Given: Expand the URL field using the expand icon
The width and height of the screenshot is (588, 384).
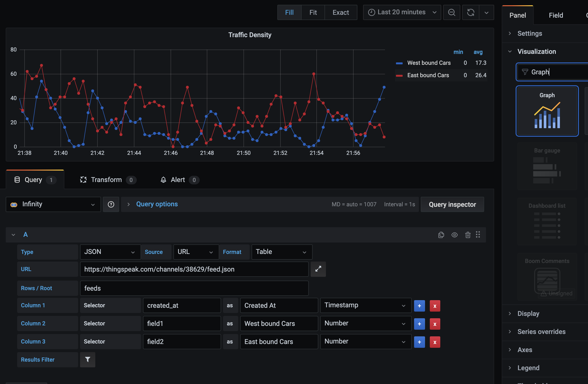Looking at the screenshot, I should tap(318, 269).
